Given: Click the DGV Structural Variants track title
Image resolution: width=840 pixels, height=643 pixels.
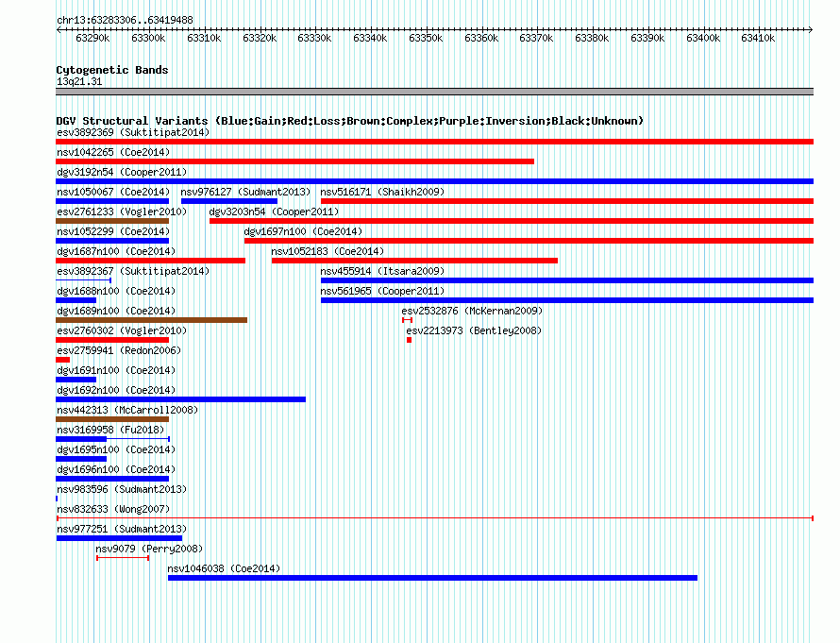Looking at the screenshot, I should coord(349,121).
